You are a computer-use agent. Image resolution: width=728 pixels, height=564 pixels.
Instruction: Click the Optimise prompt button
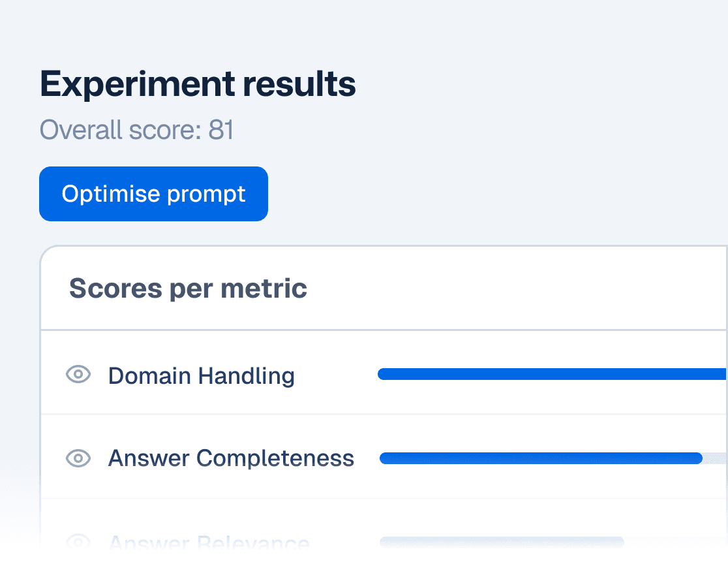(153, 194)
